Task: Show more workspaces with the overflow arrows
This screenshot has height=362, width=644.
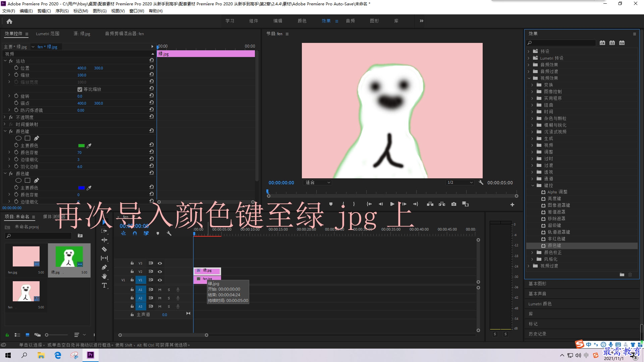Action: tap(422, 21)
